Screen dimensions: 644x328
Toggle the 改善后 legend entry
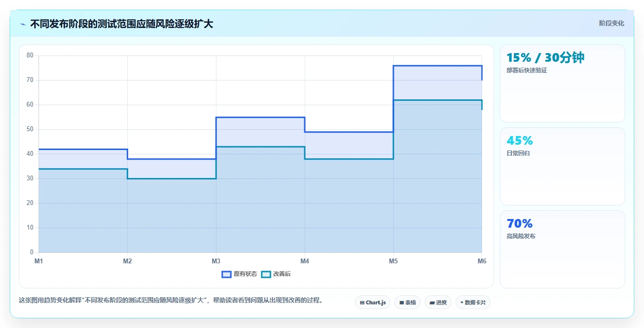(x=276, y=274)
